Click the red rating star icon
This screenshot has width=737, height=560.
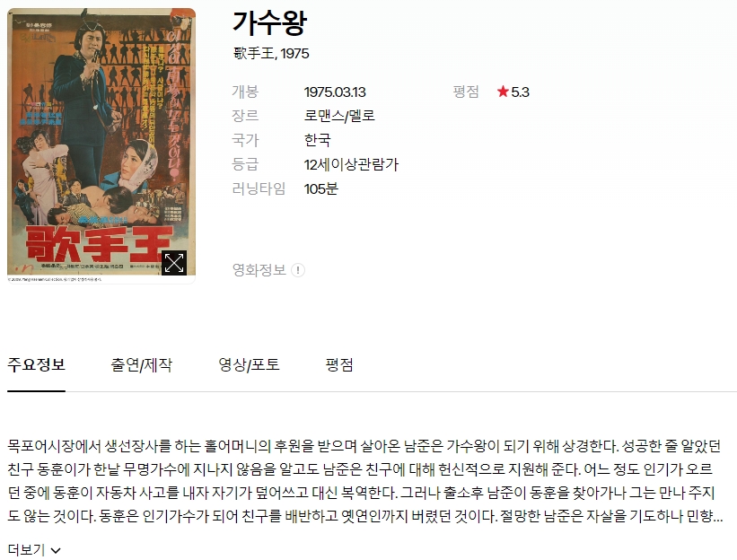pos(503,92)
